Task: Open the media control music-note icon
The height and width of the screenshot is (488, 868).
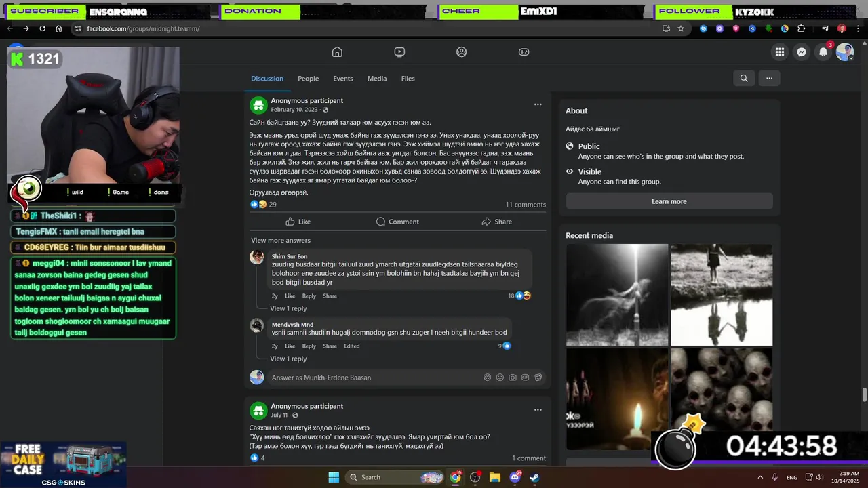Action: click(825, 28)
